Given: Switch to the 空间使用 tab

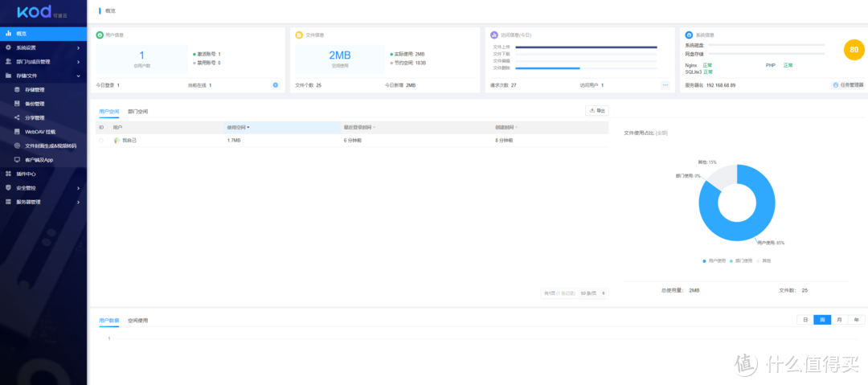Looking at the screenshot, I should pos(137,320).
